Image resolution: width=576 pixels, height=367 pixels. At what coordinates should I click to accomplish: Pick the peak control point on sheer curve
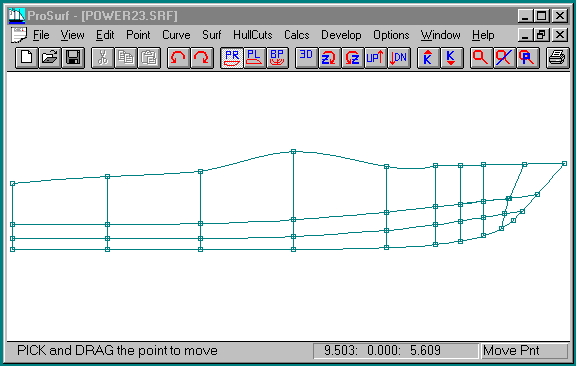point(293,151)
